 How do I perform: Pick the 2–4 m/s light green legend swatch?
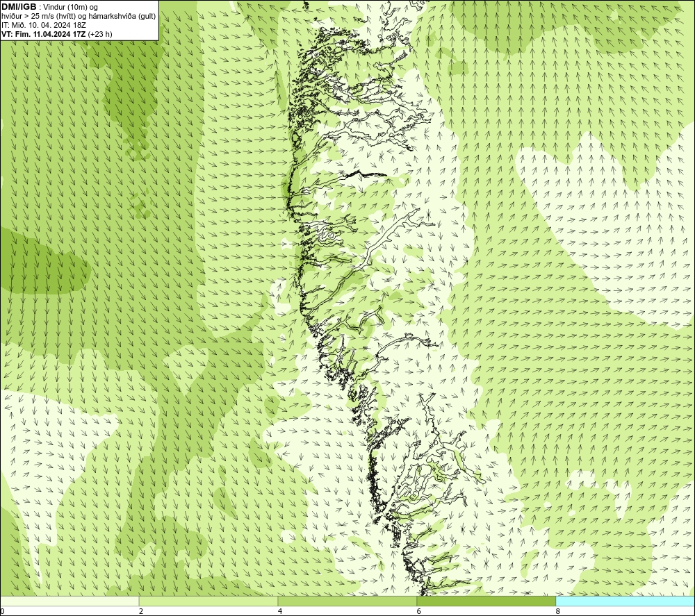coord(208,601)
